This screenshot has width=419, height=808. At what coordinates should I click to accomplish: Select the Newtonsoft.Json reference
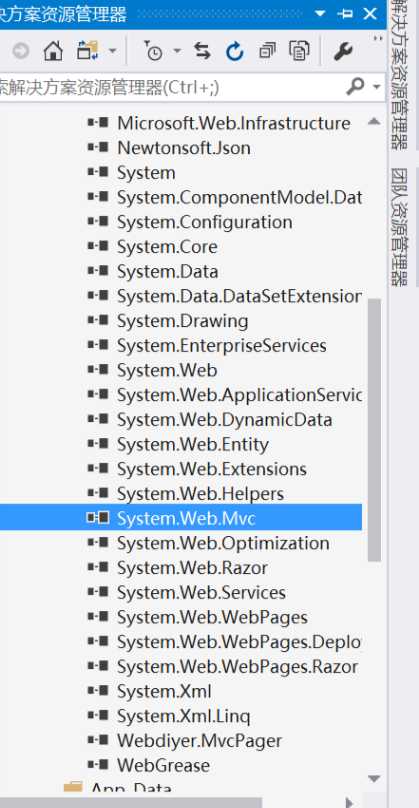pos(181,148)
